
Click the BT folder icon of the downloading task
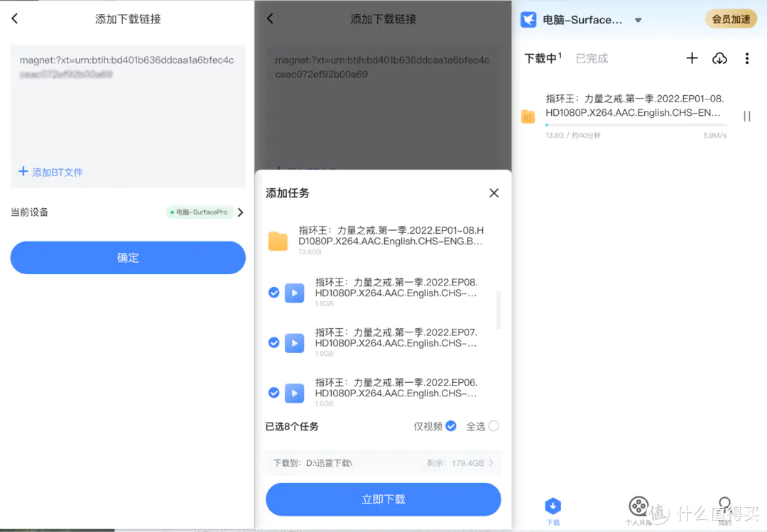click(x=528, y=117)
